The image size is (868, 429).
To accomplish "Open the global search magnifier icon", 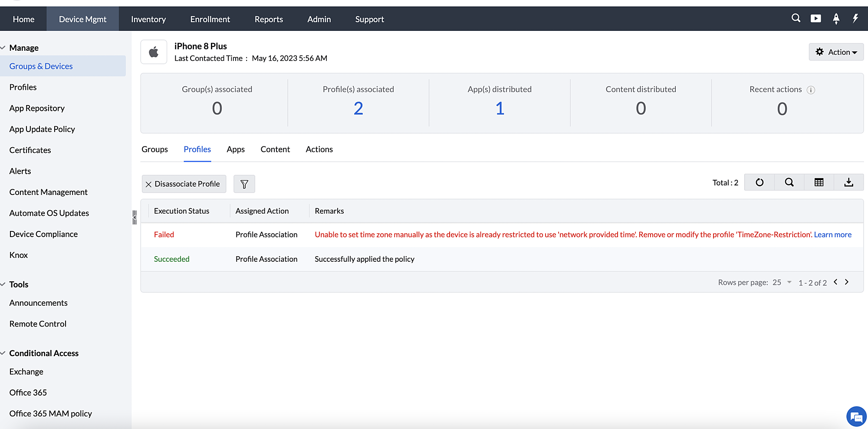I will (x=796, y=18).
